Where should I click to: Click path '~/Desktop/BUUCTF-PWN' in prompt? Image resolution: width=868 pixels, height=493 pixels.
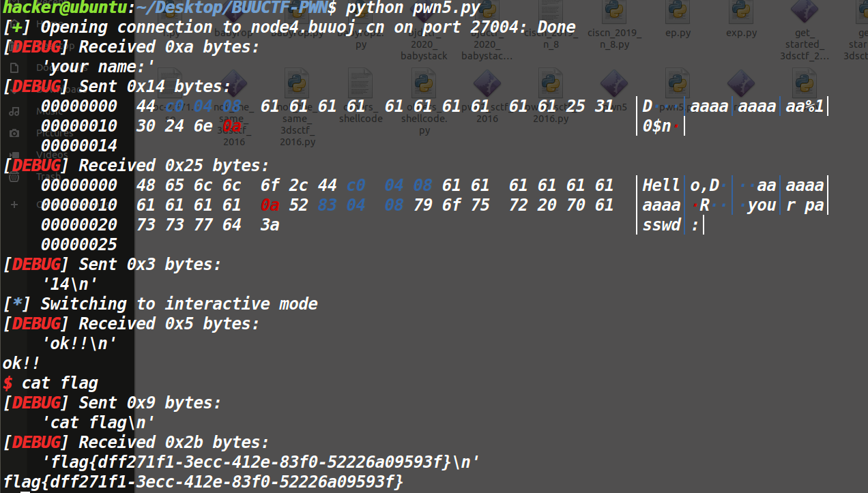(232, 8)
